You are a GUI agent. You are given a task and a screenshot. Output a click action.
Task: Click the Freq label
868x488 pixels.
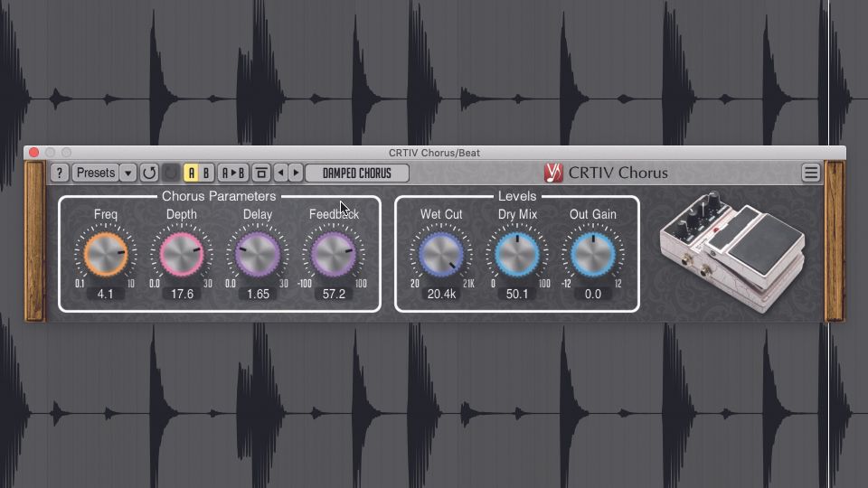105,214
